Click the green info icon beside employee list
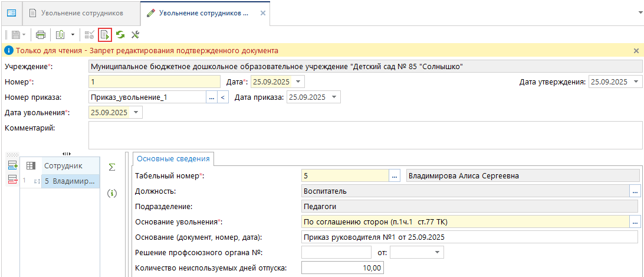The height and width of the screenshot is (277, 644). coord(112,193)
